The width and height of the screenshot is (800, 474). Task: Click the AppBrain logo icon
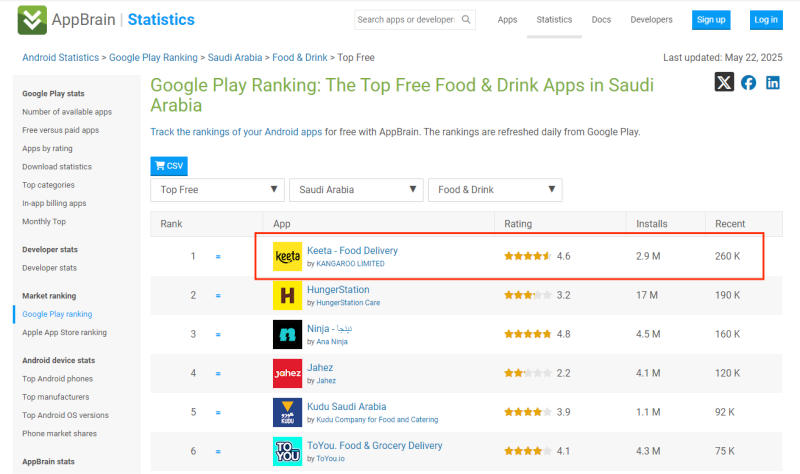(32, 19)
